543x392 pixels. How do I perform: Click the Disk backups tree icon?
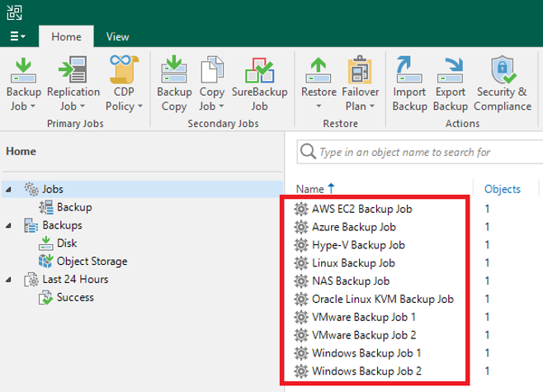[x=45, y=243]
